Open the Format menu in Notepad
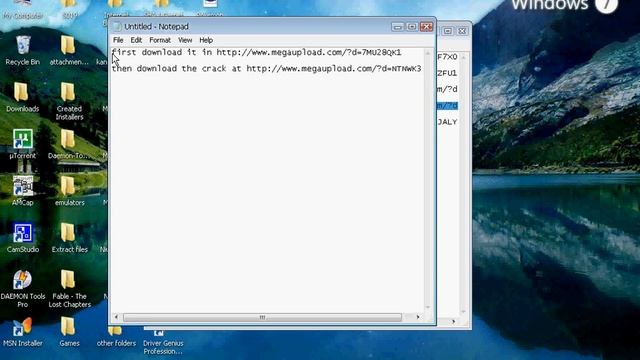Viewport: 640px width, 360px height. tap(160, 40)
